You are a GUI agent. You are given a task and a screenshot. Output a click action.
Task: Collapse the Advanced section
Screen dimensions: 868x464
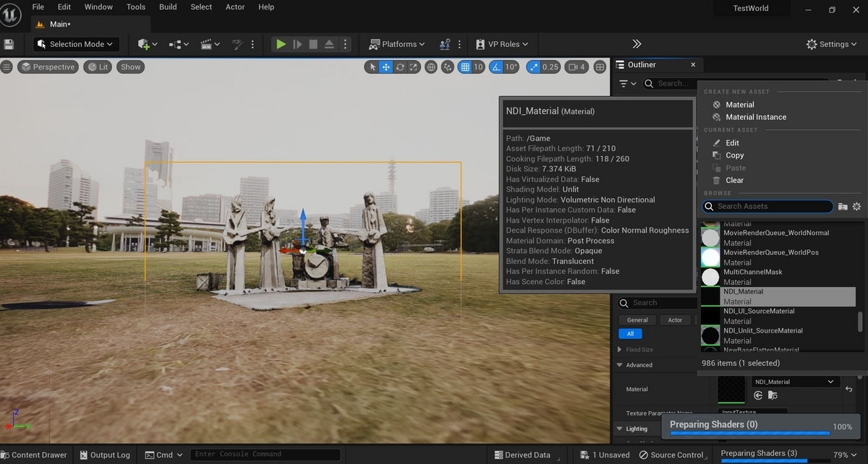[x=620, y=365]
